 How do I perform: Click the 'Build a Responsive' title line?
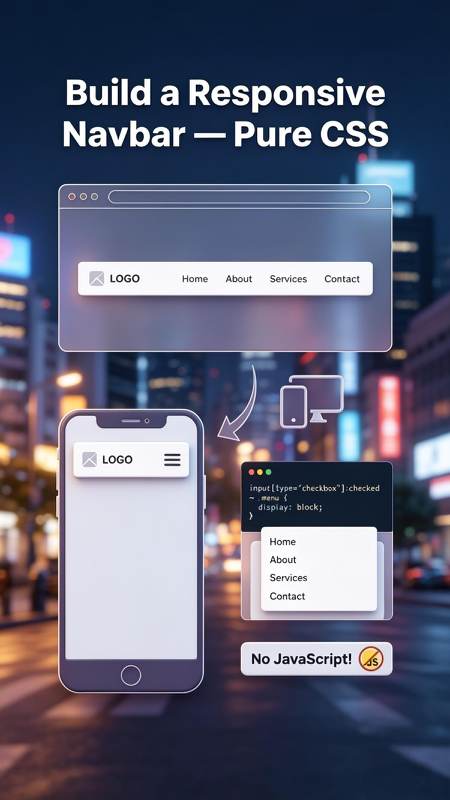tap(225, 93)
